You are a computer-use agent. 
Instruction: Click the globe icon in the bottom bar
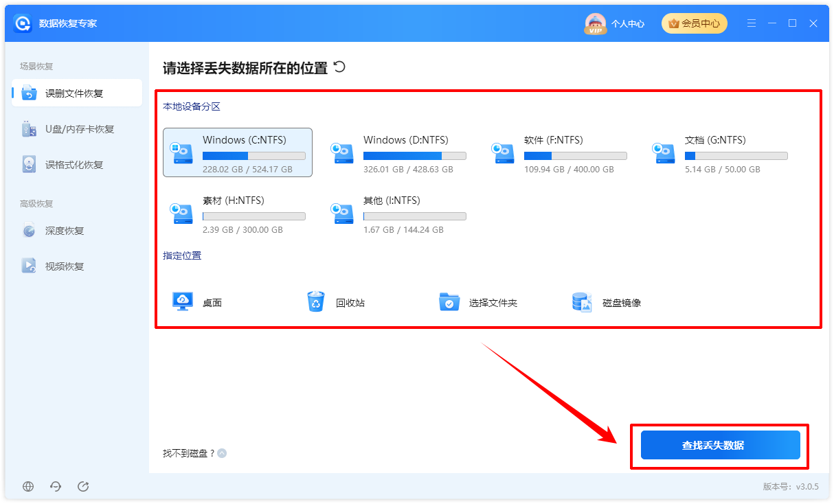[28, 486]
